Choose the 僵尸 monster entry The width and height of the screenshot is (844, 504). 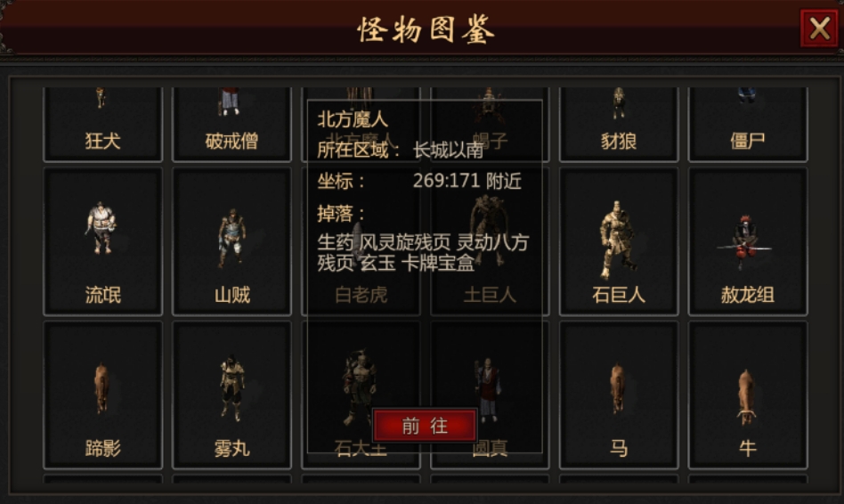tap(748, 124)
